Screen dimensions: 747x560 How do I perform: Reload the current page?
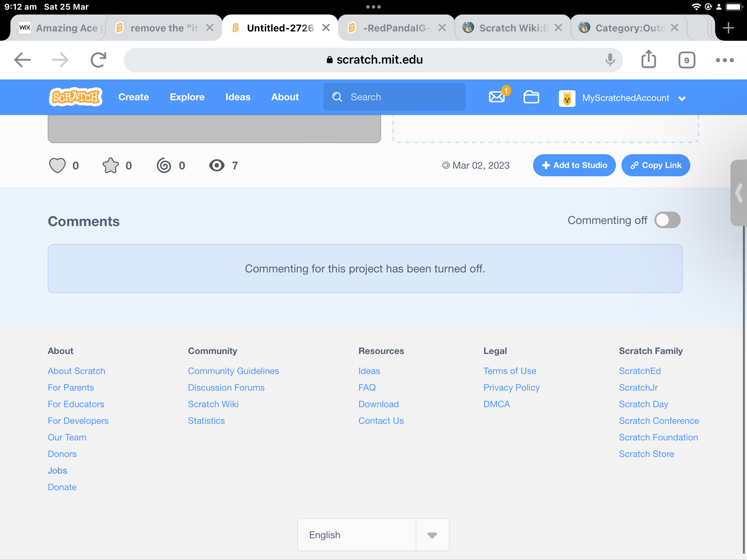coord(98,59)
